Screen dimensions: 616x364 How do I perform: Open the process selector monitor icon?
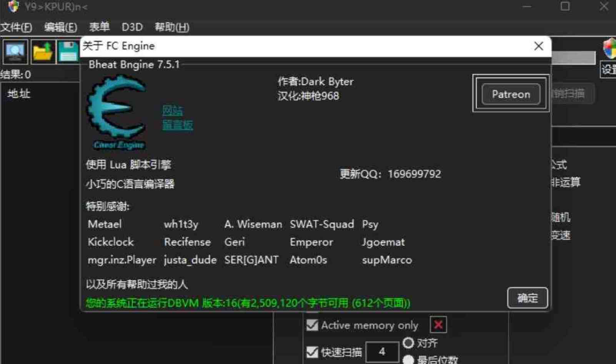coord(15,52)
